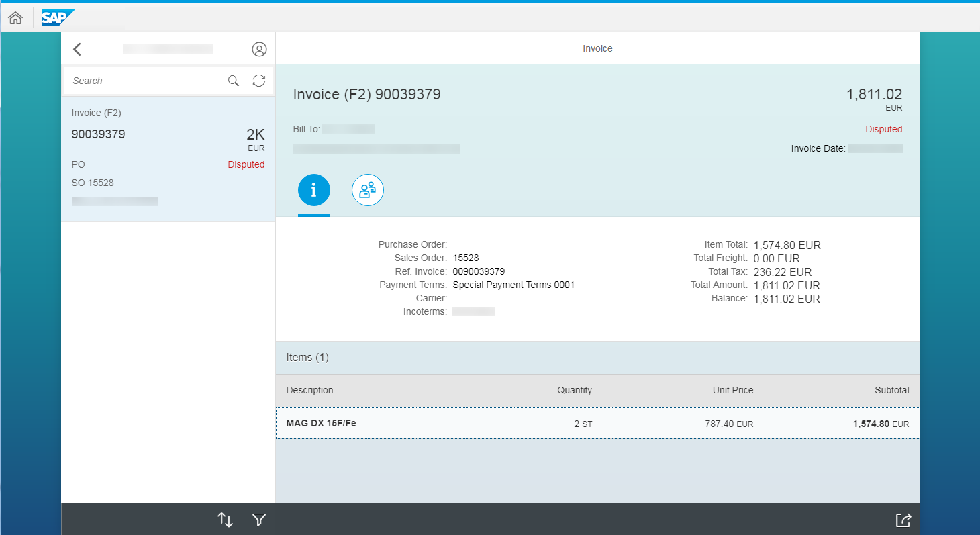
Task: Click the Subtotal column header
Action: pyautogui.click(x=891, y=390)
